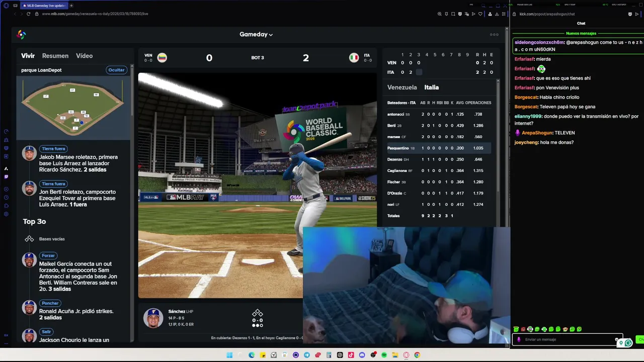This screenshot has width=644, height=362.
Task: Click the red angry emote in chat bar
Action: coord(523,329)
